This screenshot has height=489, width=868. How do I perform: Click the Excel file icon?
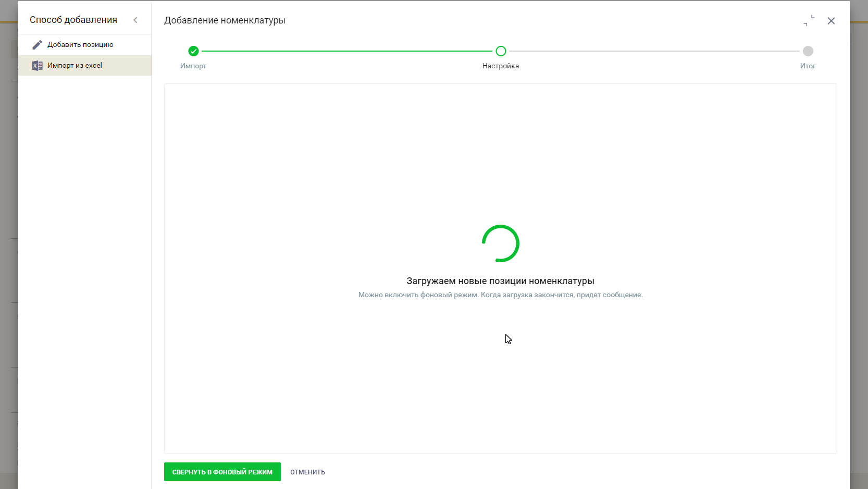37,66
